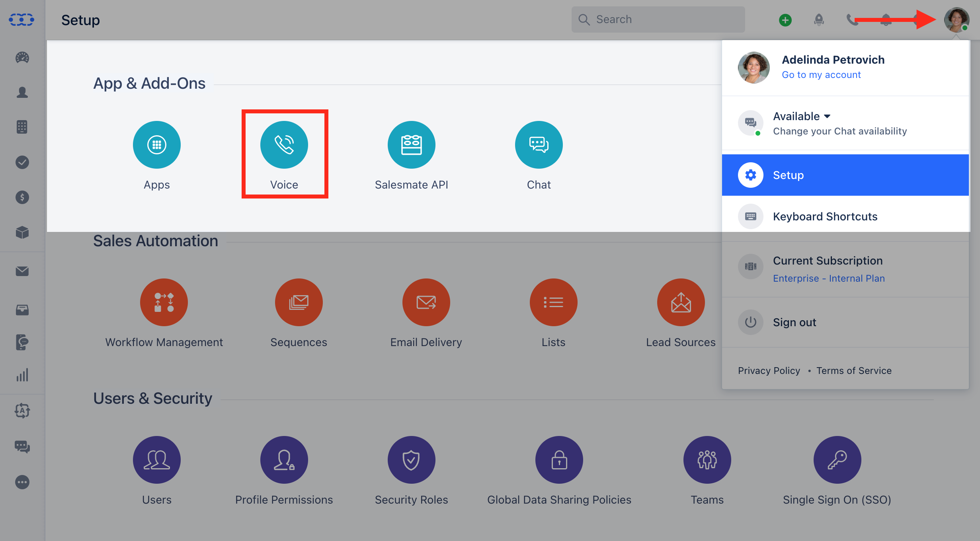This screenshot has width=980, height=541.
Task: Open Security Roles icon
Action: (x=412, y=460)
